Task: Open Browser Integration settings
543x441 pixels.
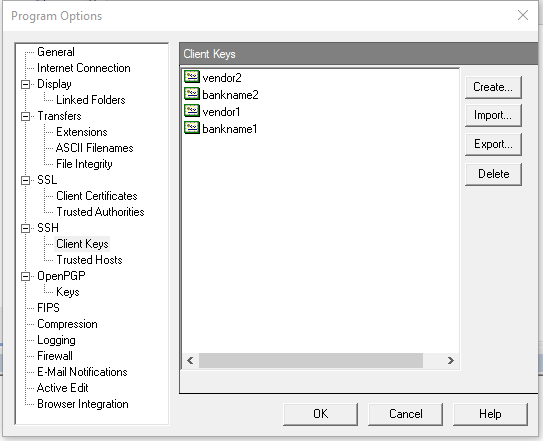Action: [x=83, y=404]
